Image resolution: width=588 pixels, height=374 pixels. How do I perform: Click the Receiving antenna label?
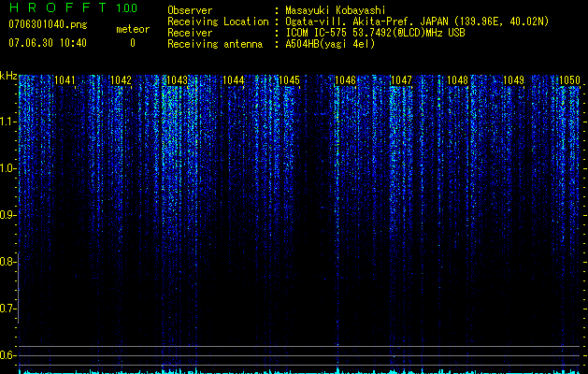point(215,44)
